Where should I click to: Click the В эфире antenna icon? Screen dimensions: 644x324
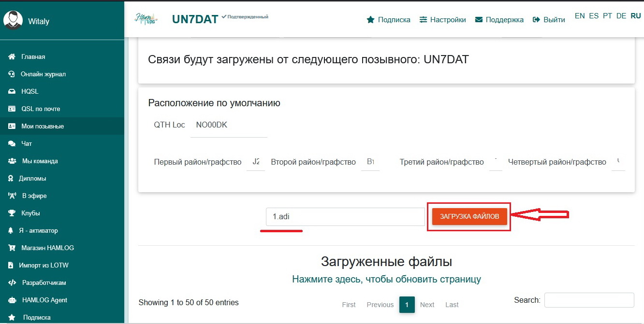point(13,196)
